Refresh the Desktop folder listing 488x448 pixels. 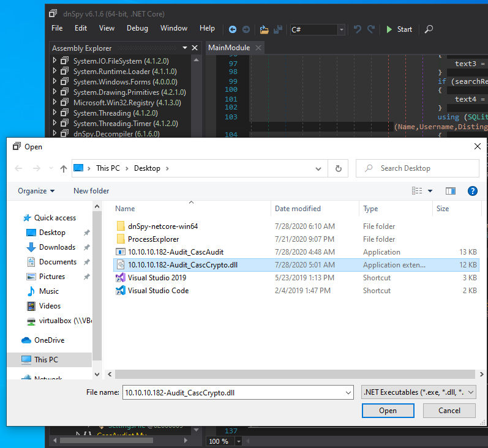[x=338, y=168]
